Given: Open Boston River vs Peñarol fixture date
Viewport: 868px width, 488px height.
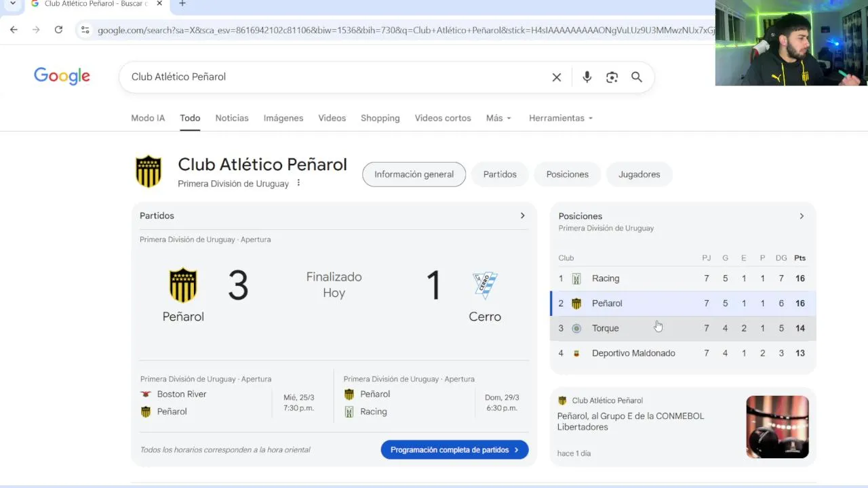Looking at the screenshot, I should coord(298,403).
